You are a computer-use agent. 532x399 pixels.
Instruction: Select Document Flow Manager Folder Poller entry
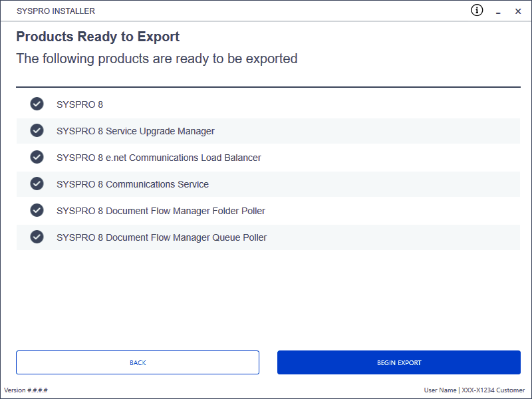[268, 211]
